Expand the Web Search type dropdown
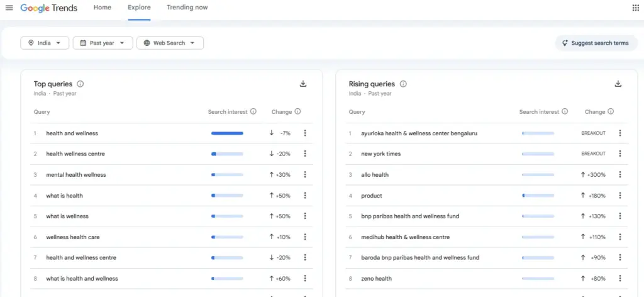This screenshot has width=644, height=297. [x=170, y=43]
